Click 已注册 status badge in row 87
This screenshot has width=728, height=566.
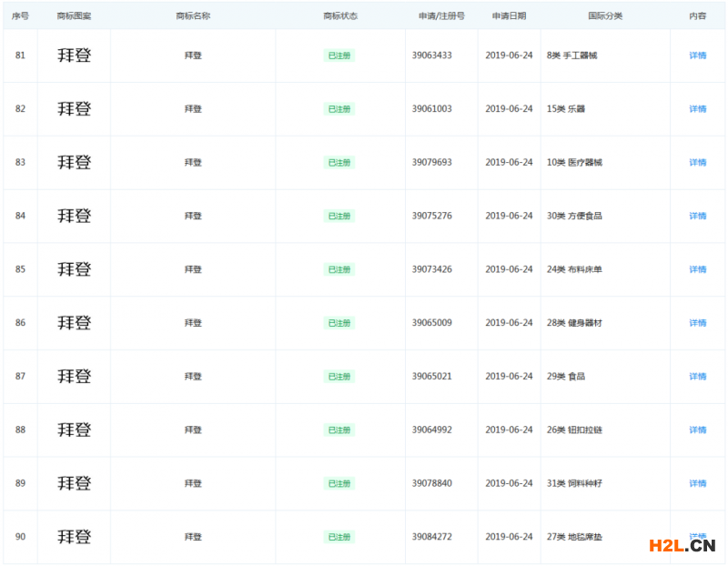coord(339,376)
